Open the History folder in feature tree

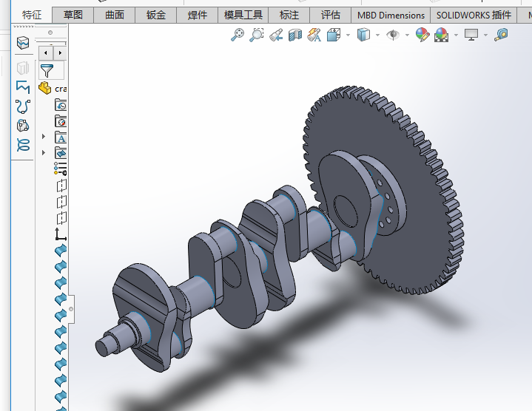tap(61, 104)
